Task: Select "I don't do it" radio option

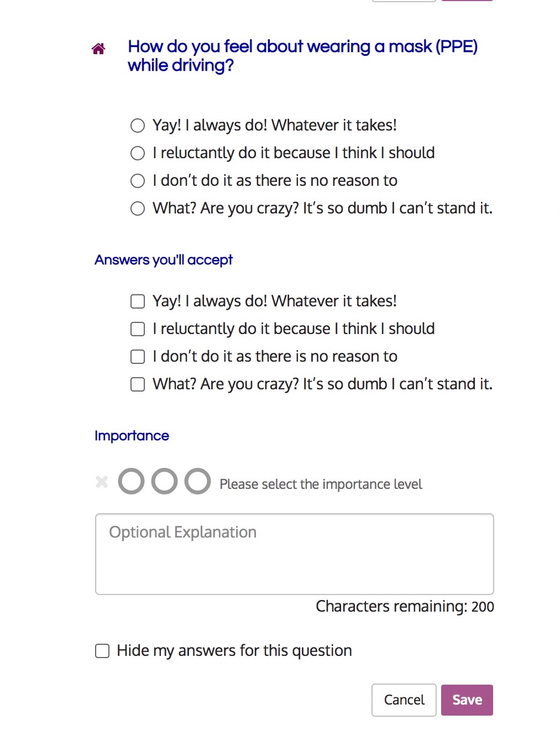Action: (x=138, y=181)
